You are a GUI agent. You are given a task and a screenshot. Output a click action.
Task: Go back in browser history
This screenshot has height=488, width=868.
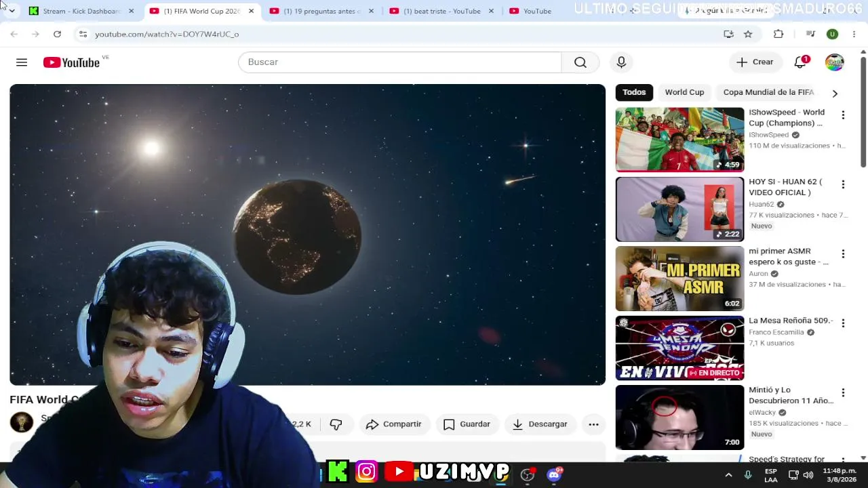[x=14, y=34]
